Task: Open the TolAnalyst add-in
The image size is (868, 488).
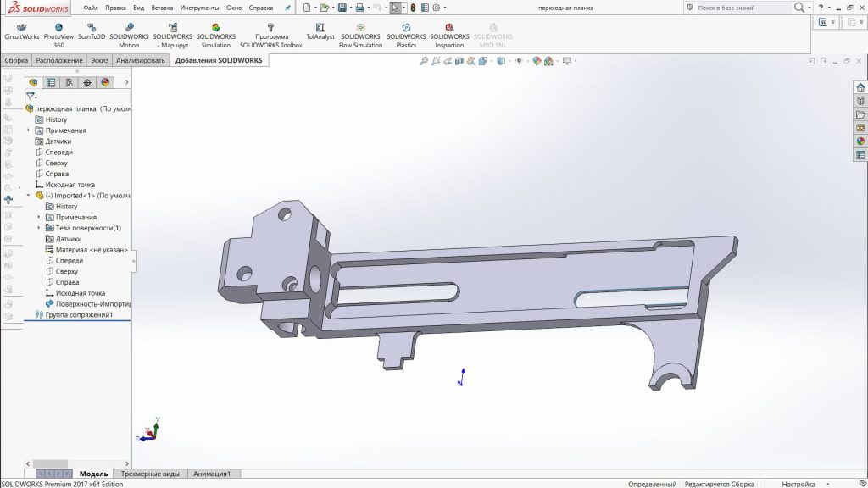Action: pyautogui.click(x=320, y=31)
